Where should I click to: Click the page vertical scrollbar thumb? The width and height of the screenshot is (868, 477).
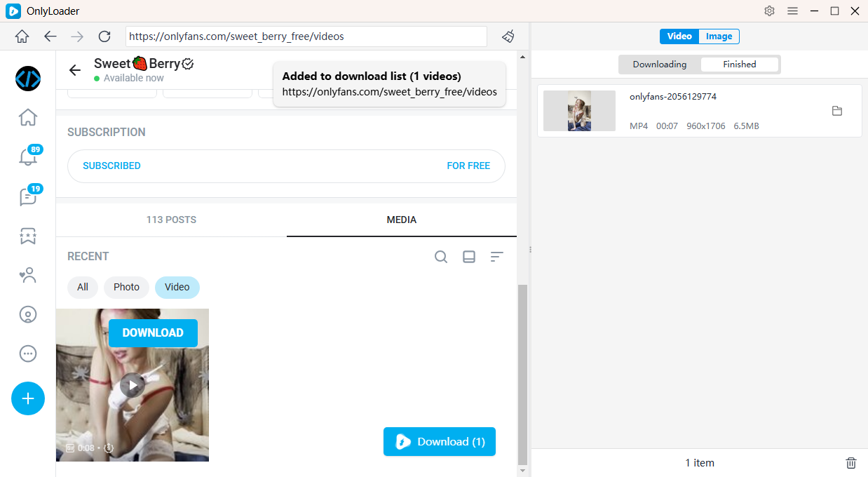pyautogui.click(x=522, y=375)
